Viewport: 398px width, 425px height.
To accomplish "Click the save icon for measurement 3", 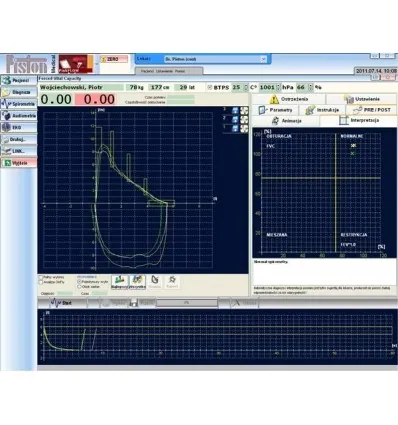I will pos(235,110).
